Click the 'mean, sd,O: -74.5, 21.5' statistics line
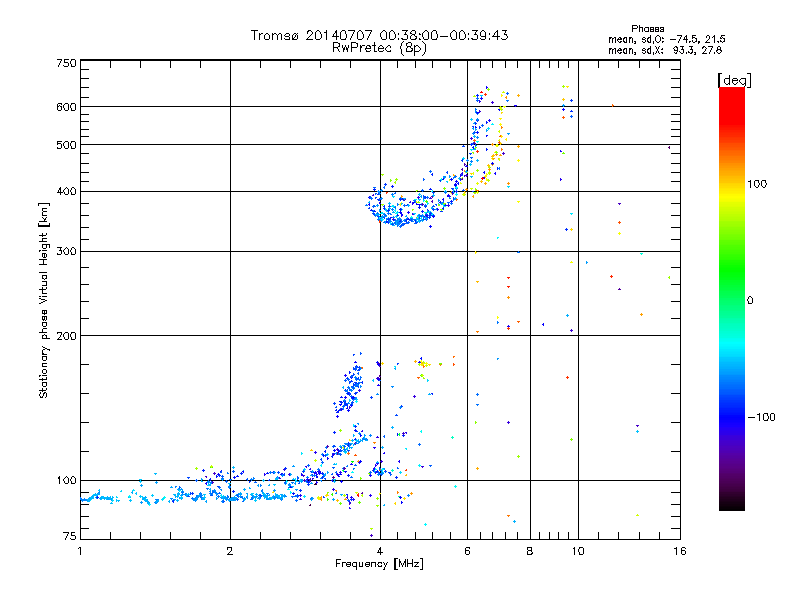800x600 pixels. tap(667, 39)
